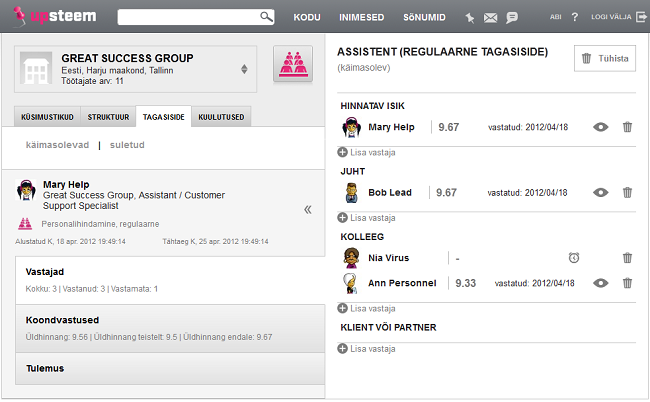Open the Kuulutused tab

click(x=221, y=117)
